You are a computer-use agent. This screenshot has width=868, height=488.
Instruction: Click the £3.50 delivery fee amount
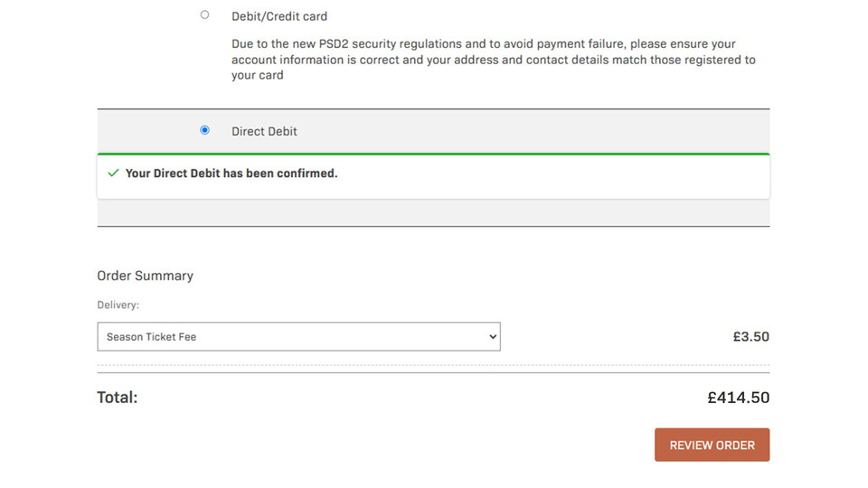click(750, 336)
